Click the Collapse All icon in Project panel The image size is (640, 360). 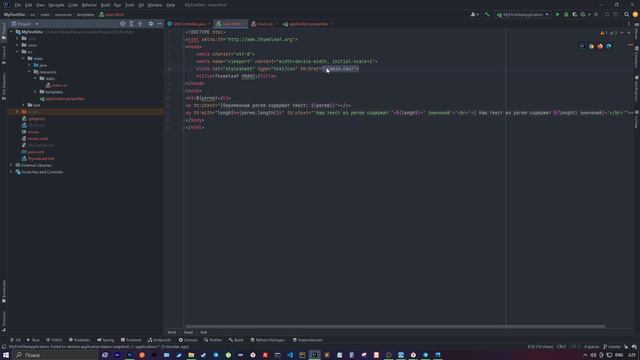click(140, 24)
